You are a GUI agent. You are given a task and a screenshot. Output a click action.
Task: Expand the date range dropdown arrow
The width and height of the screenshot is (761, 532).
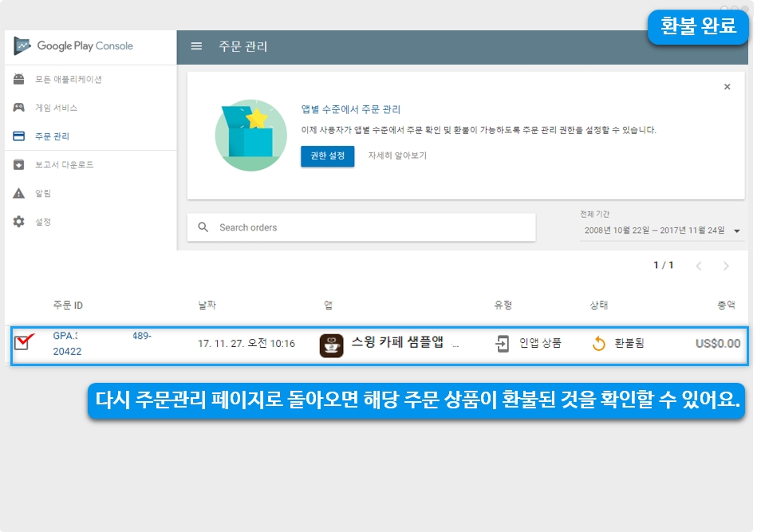click(x=736, y=231)
